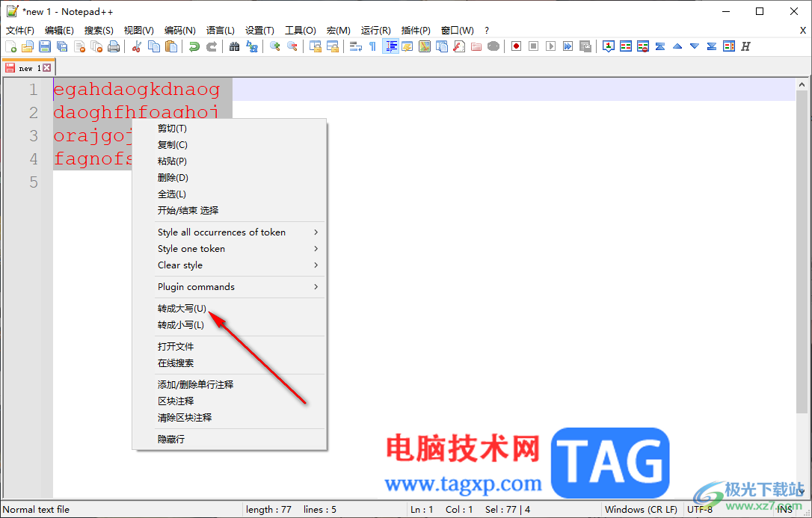This screenshot has height=518, width=812.
Task: Toggle synchronize horizontal scrolling icon
Action: coord(333,46)
